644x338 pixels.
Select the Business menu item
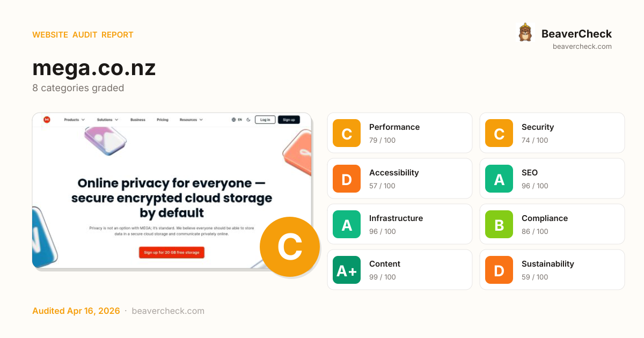tap(138, 120)
